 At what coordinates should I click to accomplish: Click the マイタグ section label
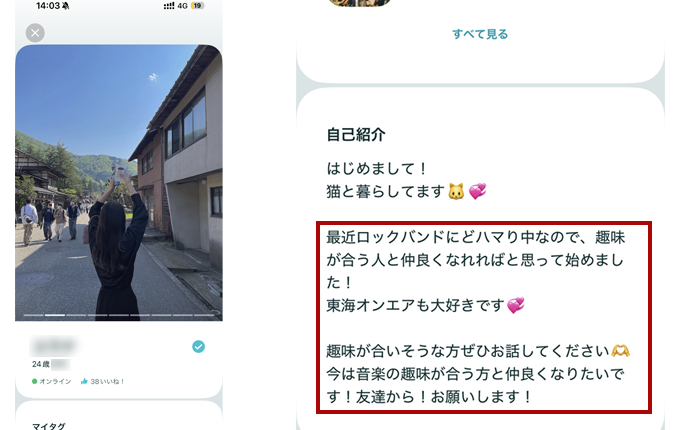coord(48,426)
